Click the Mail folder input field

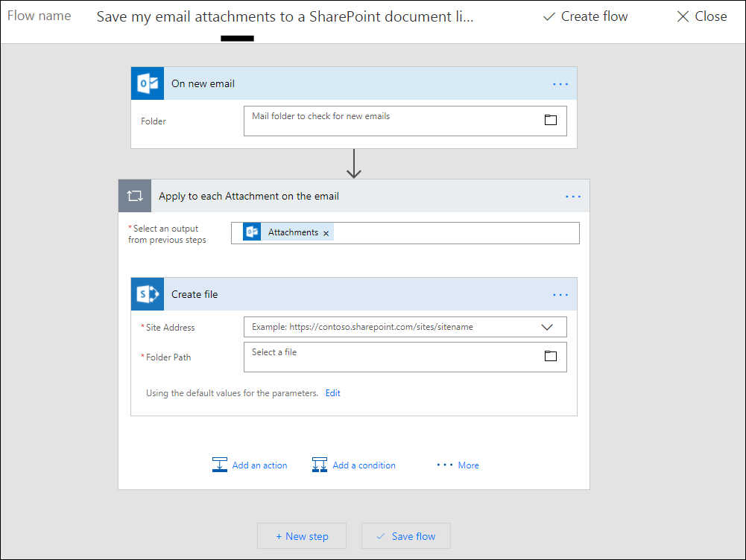[x=405, y=121]
